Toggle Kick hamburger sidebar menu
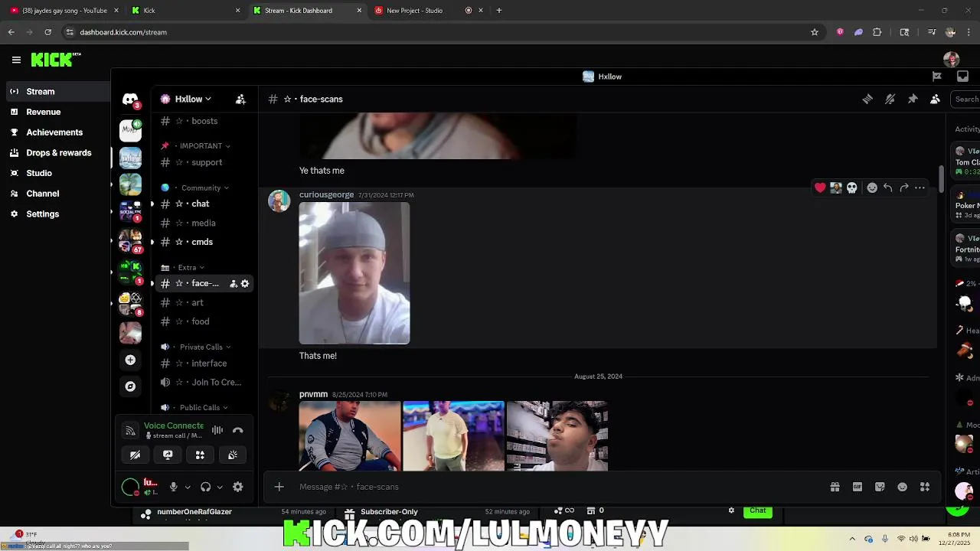Image resolution: width=980 pixels, height=551 pixels. 16,60
